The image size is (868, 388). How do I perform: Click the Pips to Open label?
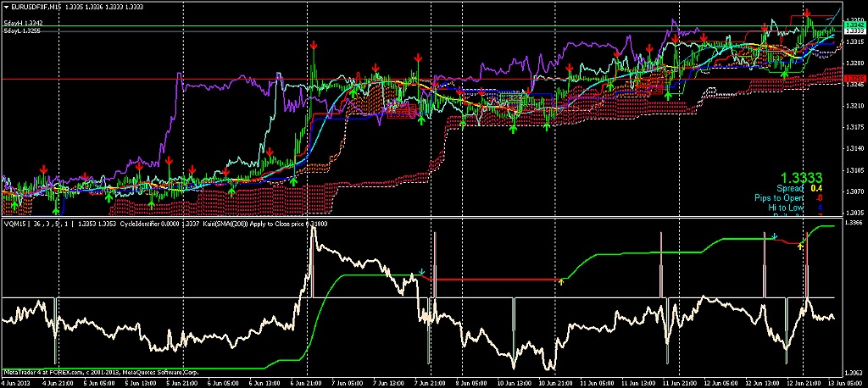coord(778,198)
